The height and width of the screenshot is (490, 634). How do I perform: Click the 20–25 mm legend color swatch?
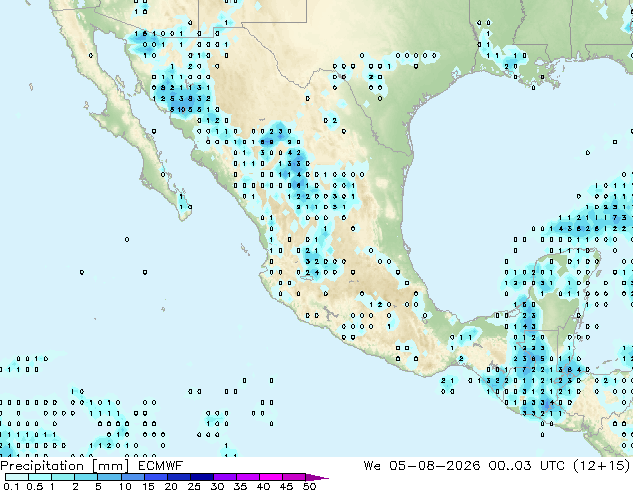coord(179,477)
